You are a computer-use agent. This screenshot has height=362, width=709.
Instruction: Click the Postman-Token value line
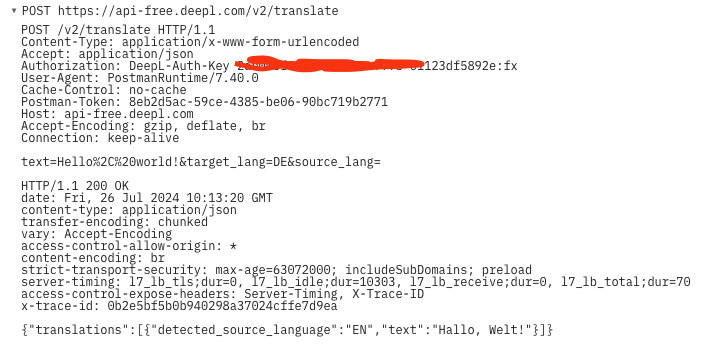pyautogui.click(x=204, y=102)
